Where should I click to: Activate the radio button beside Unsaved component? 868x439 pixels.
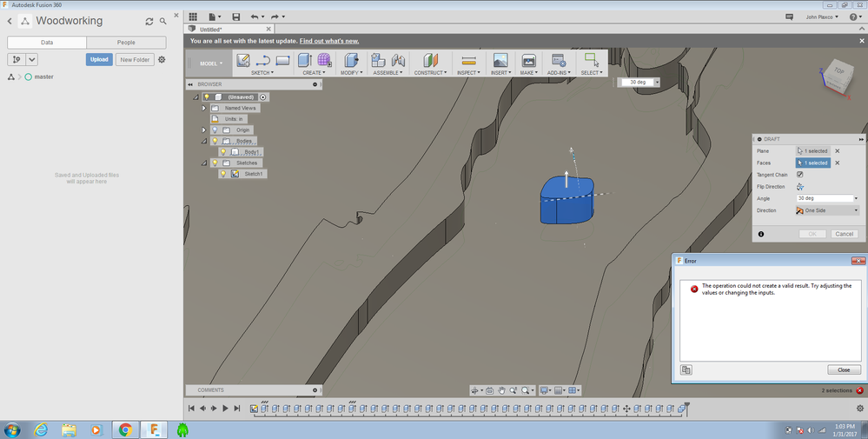[263, 96]
